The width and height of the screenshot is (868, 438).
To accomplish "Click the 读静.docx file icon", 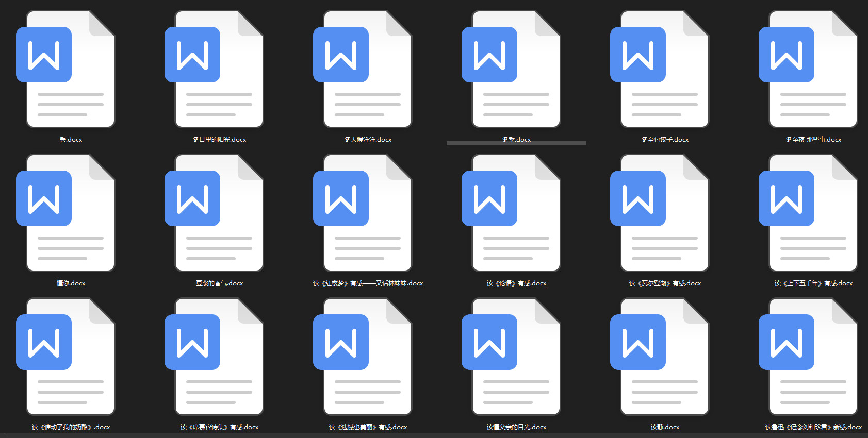I will (x=660, y=357).
